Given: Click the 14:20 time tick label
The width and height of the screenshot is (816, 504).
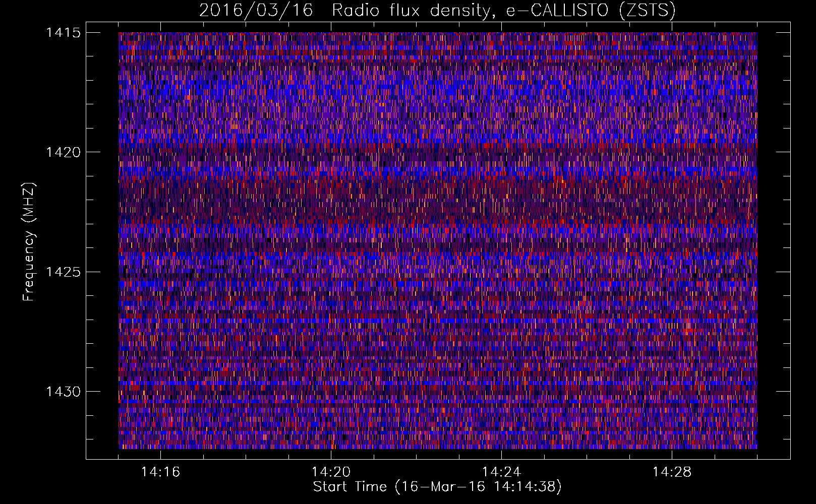Looking at the screenshot, I should [x=331, y=472].
